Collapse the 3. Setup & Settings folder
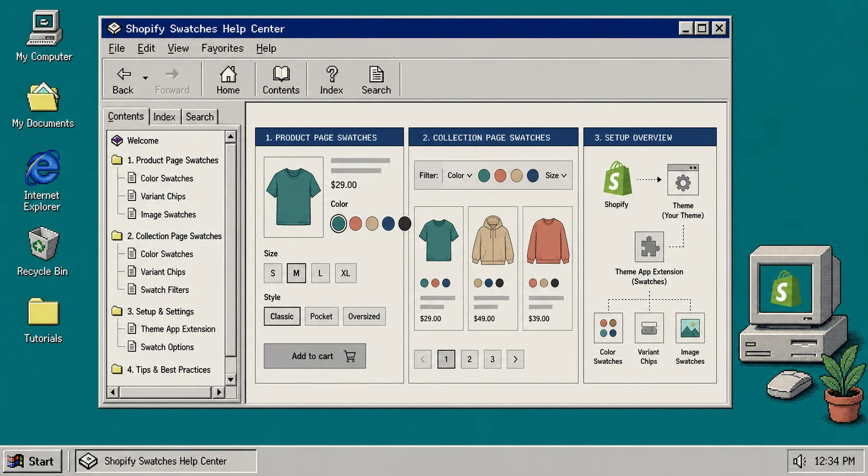 pyautogui.click(x=117, y=311)
